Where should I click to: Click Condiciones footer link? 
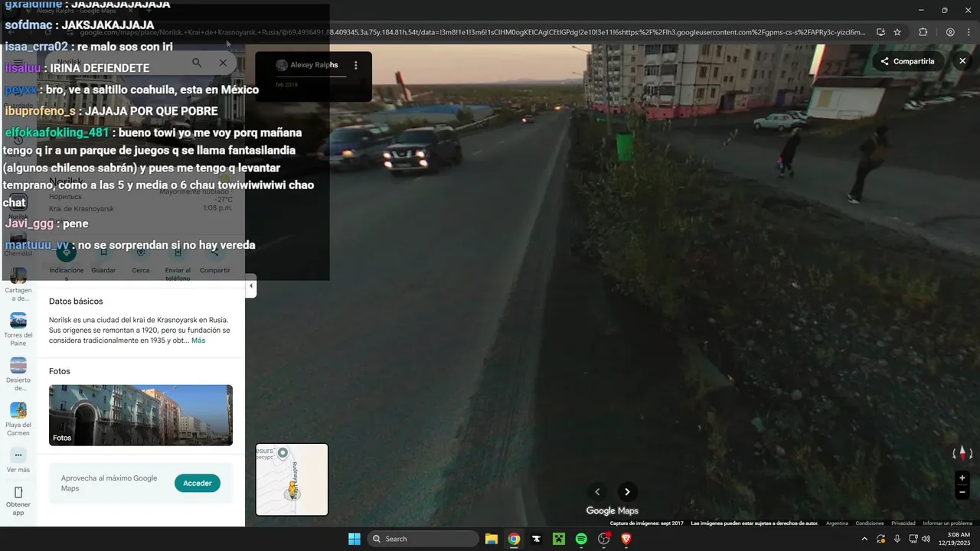click(x=870, y=523)
